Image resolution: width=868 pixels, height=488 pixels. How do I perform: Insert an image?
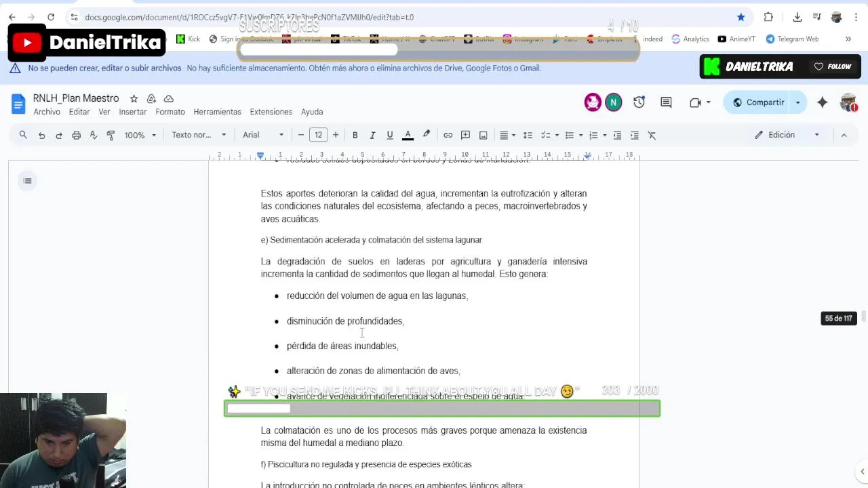click(484, 135)
